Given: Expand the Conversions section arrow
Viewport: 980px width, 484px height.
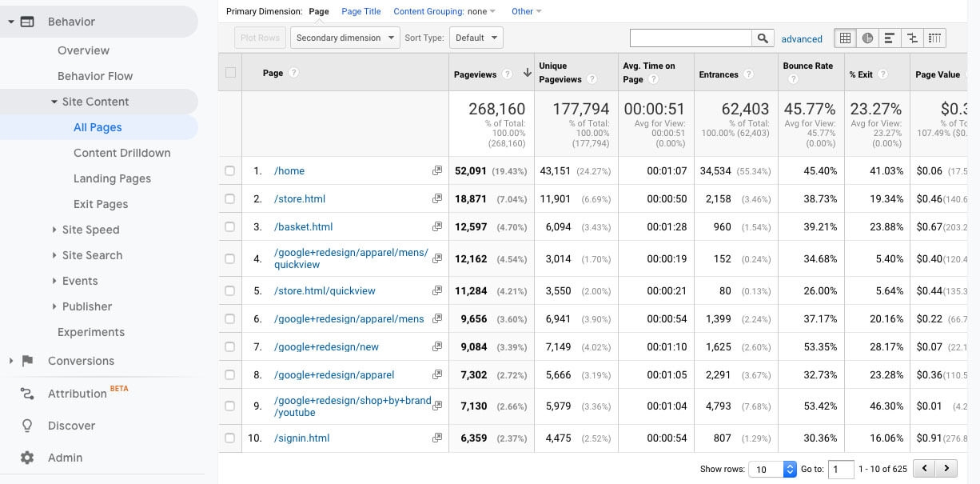Looking at the screenshot, I should click(x=10, y=361).
